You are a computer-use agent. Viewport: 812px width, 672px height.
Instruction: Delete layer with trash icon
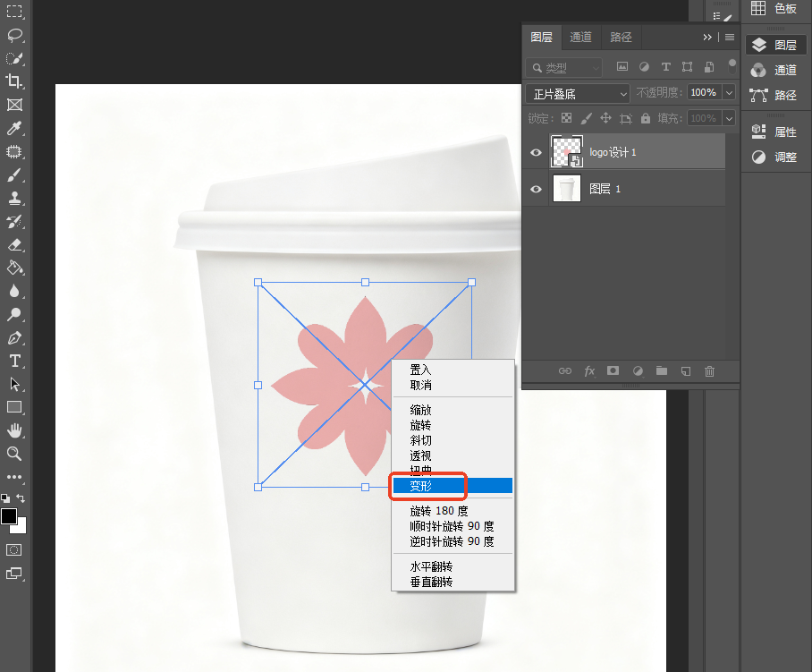709,371
